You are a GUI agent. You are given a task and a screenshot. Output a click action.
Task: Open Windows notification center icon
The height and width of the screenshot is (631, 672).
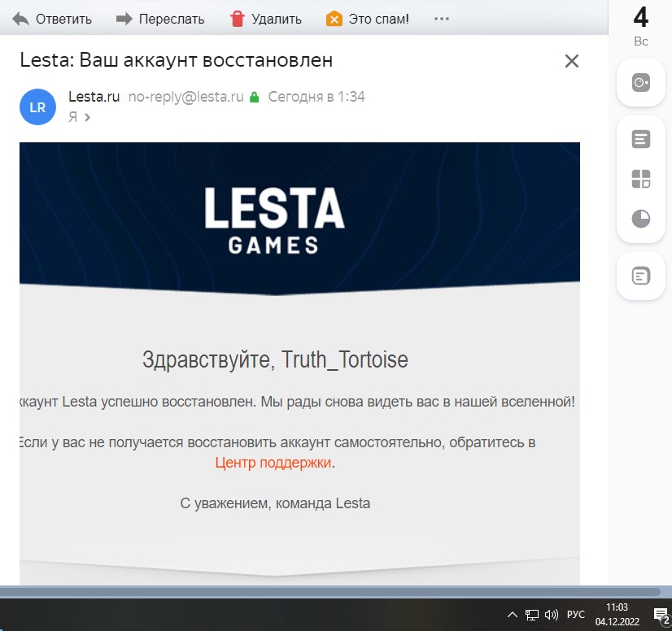click(661, 616)
